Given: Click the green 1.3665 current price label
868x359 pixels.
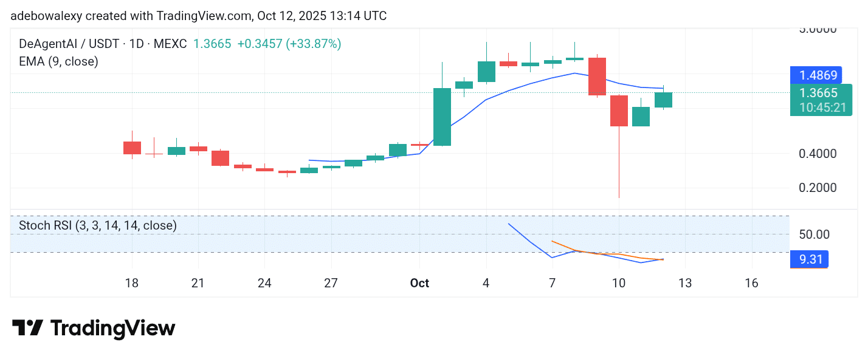Looking at the screenshot, I should 818,93.
